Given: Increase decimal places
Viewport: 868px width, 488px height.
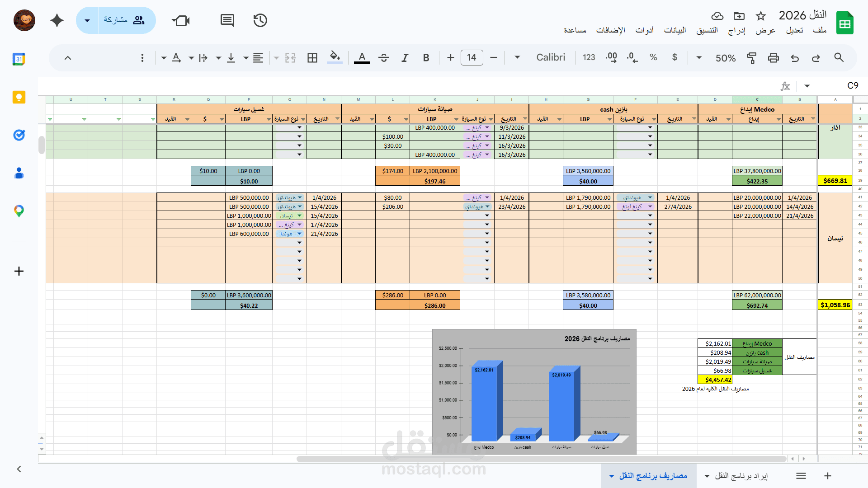Looking at the screenshot, I should (x=611, y=57).
